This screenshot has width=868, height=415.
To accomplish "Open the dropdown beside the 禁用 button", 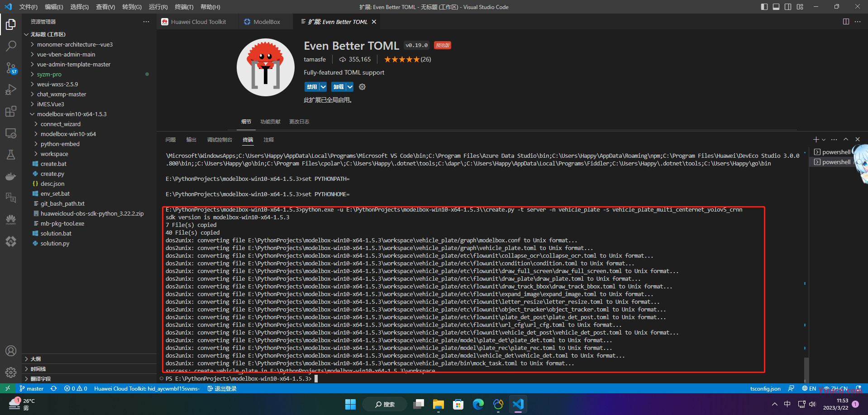I will pyautogui.click(x=323, y=87).
